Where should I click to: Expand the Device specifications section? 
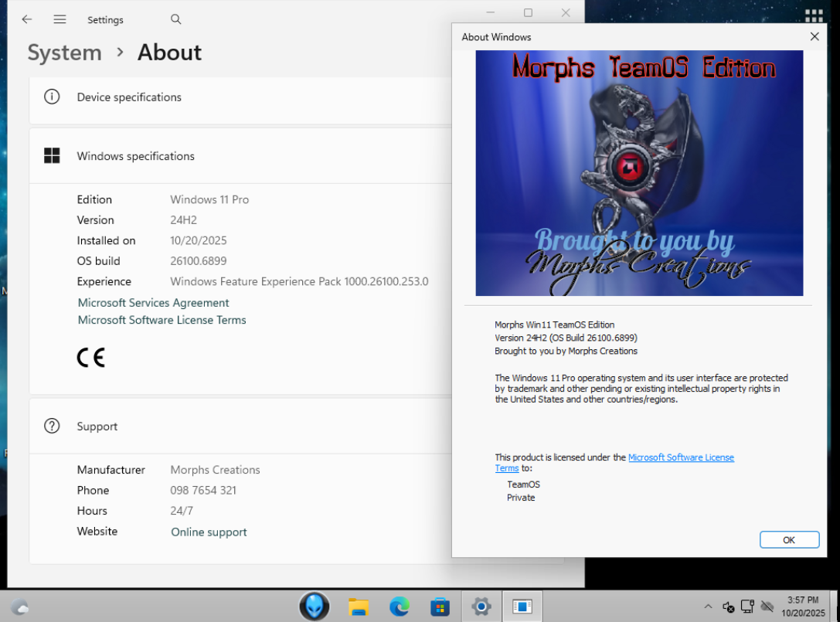pos(240,97)
